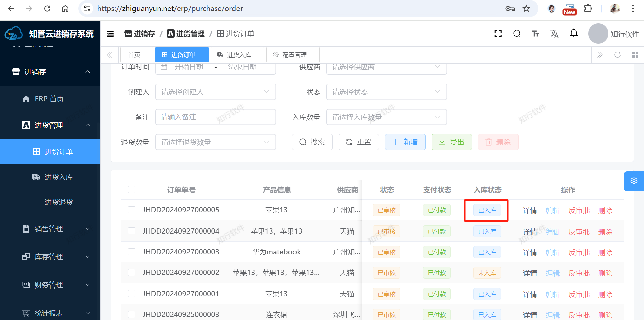The width and height of the screenshot is (644, 320).
Task: Open the language translation icon
Action: (x=554, y=34)
